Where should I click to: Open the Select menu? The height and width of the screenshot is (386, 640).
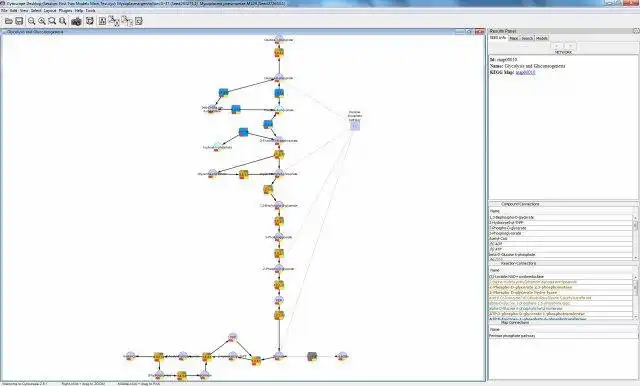click(x=36, y=11)
